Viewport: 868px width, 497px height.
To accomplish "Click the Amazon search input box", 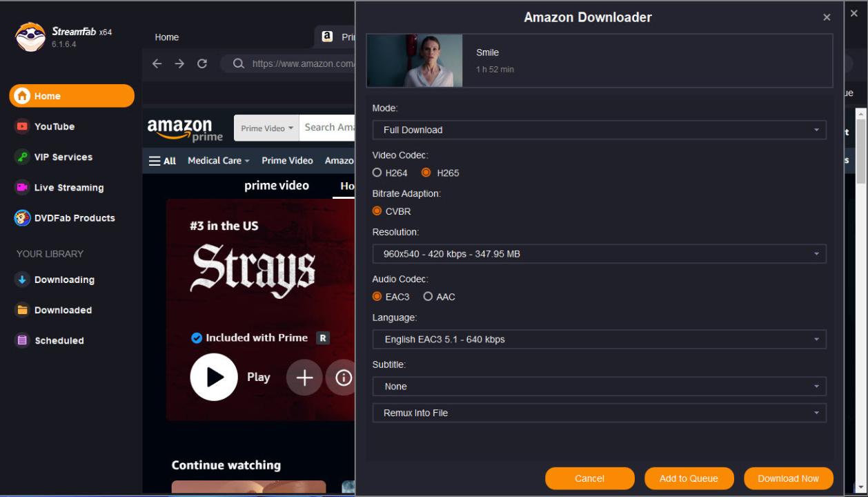I will coord(328,128).
